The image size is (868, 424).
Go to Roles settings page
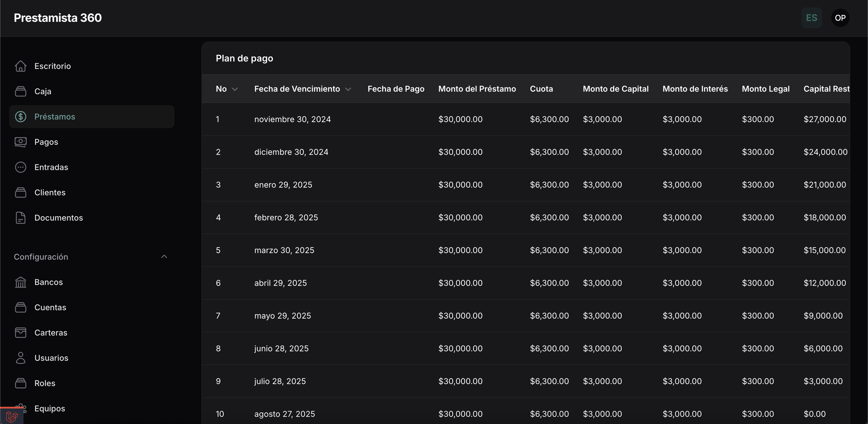click(45, 383)
